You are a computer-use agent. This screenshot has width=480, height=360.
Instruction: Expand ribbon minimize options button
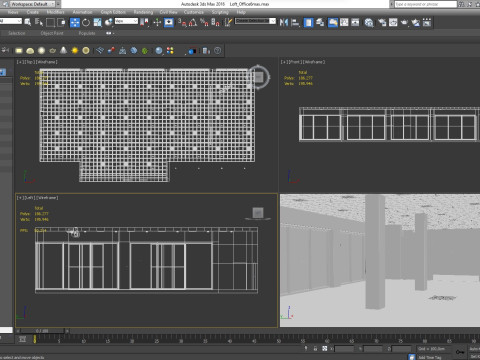coord(110,33)
